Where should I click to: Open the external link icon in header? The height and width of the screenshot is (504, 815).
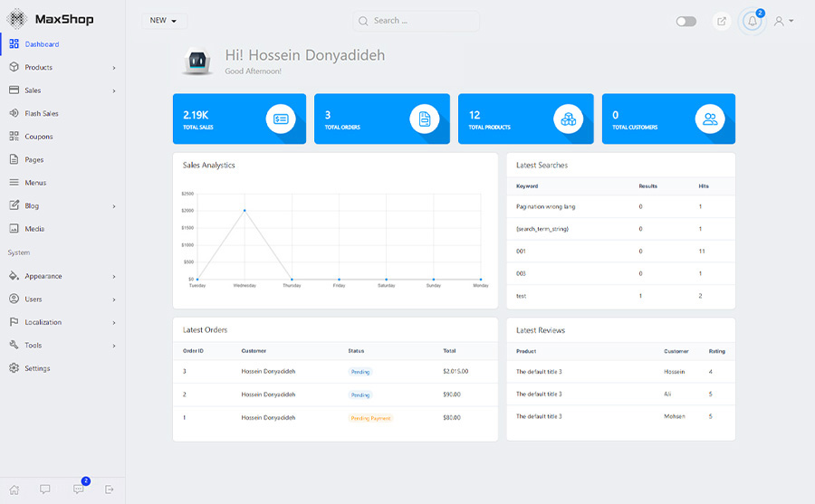721,21
